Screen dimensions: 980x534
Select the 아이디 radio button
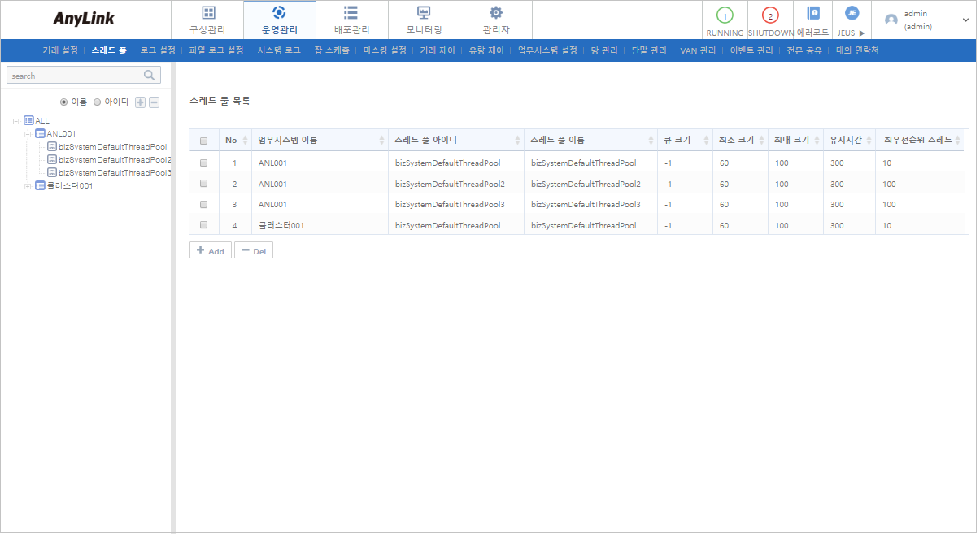[x=98, y=102]
